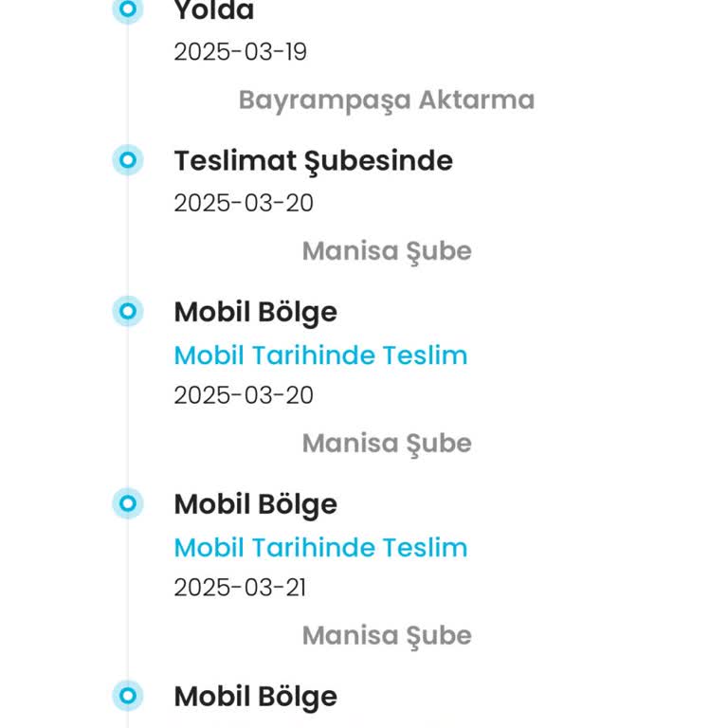Click the date under Teslimat Şubesinde

[x=243, y=203]
